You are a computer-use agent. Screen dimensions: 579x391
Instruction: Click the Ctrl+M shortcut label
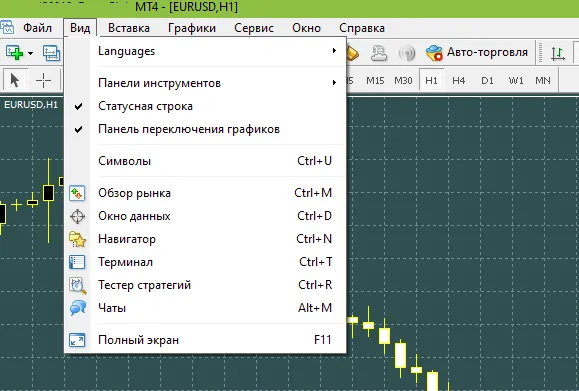click(x=313, y=193)
